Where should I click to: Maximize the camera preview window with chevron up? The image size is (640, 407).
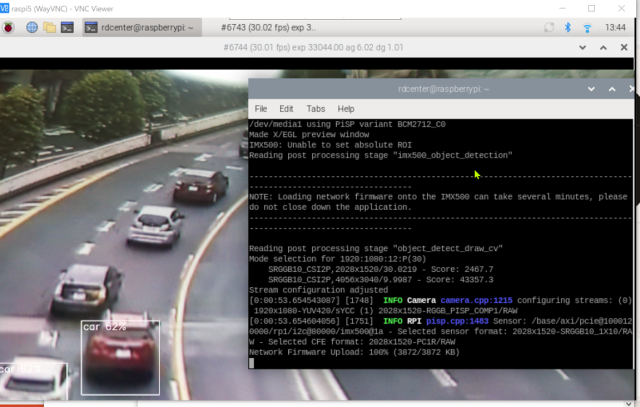pos(603,48)
